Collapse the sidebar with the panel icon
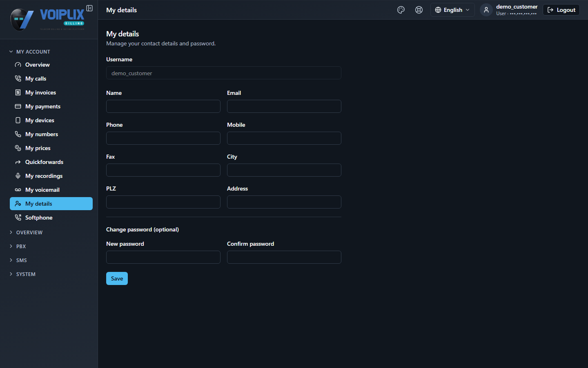Image resolution: width=588 pixels, height=368 pixels. point(89,8)
